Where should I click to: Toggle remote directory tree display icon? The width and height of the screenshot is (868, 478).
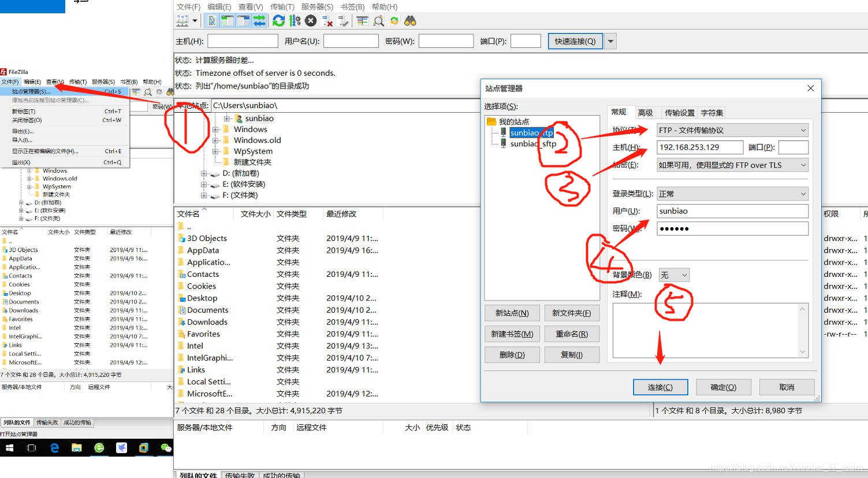pos(244,21)
